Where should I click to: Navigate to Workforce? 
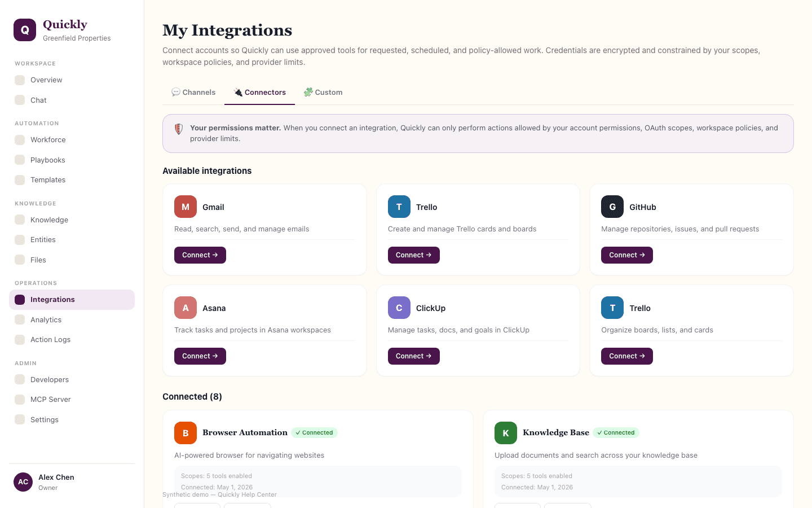(72, 140)
